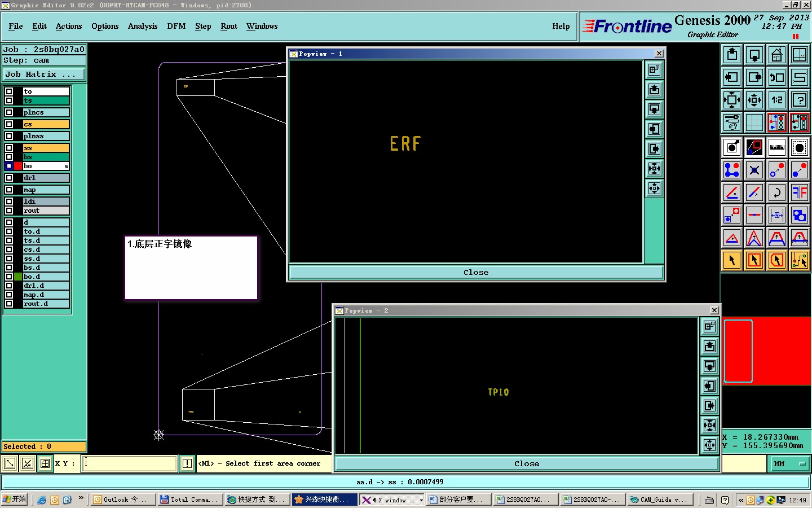
Task: Open Total Commander from taskbar
Action: pyautogui.click(x=189, y=500)
